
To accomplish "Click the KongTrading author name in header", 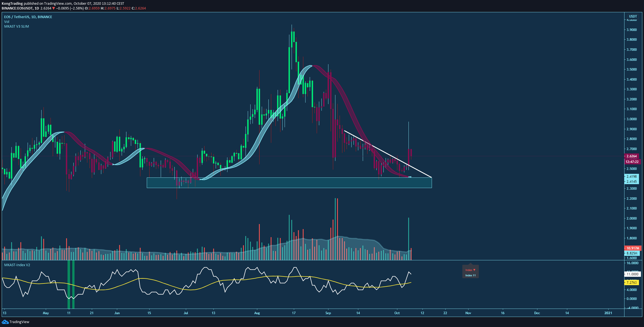I will (x=12, y=4).
